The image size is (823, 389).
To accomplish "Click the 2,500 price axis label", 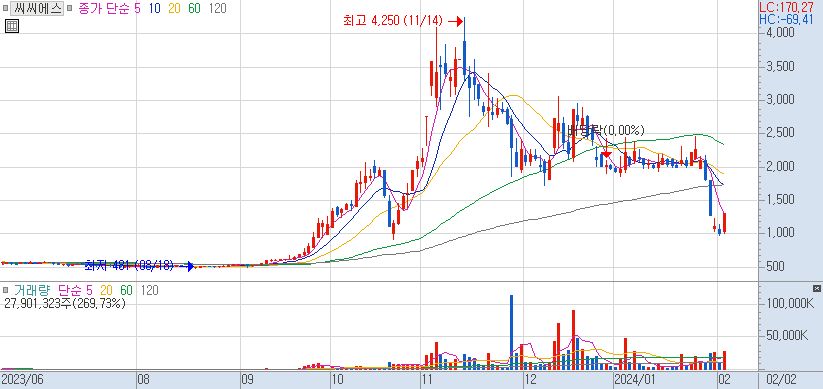I will [x=780, y=133].
